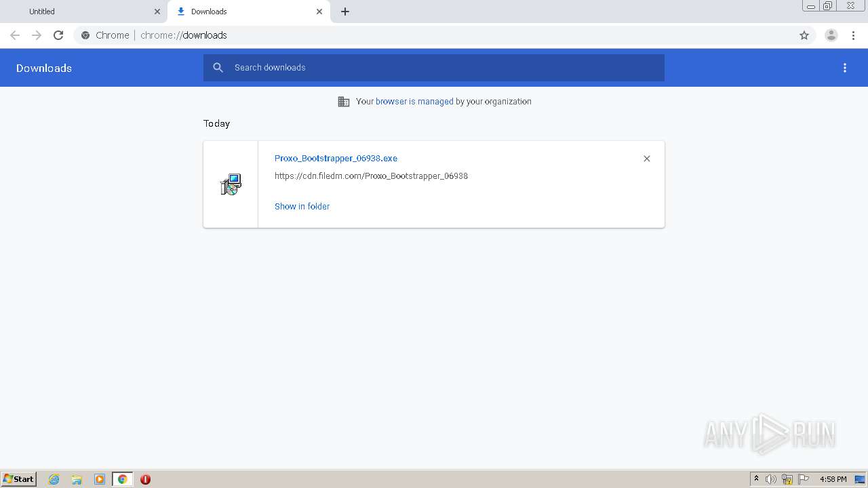Click the managed organization building icon
This screenshot has height=488, width=868.
(x=344, y=102)
